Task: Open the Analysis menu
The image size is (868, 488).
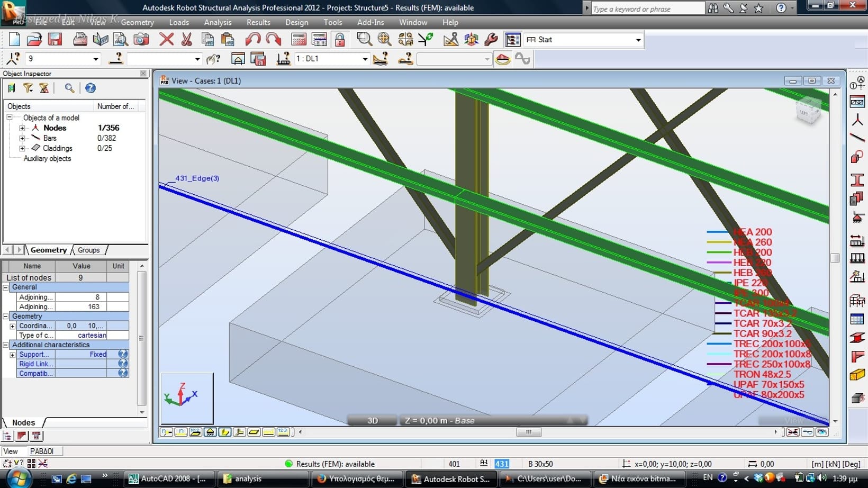Action: 218,23
